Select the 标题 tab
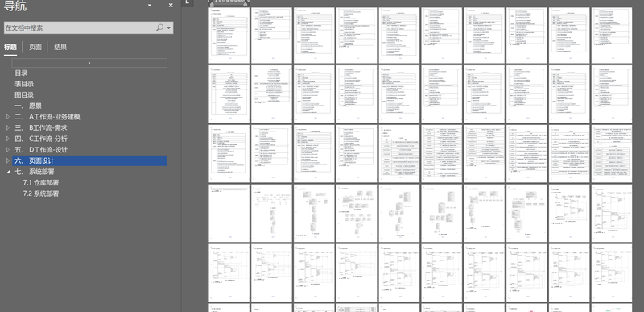Screen dimensions: 644x312 point(10,48)
